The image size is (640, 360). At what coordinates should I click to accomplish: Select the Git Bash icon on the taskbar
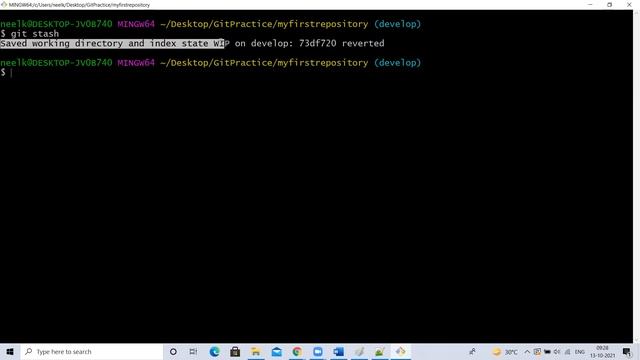(400, 351)
